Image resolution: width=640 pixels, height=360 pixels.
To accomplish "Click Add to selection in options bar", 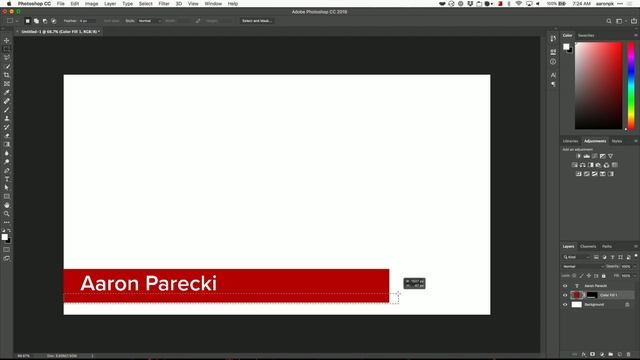I will point(36,21).
